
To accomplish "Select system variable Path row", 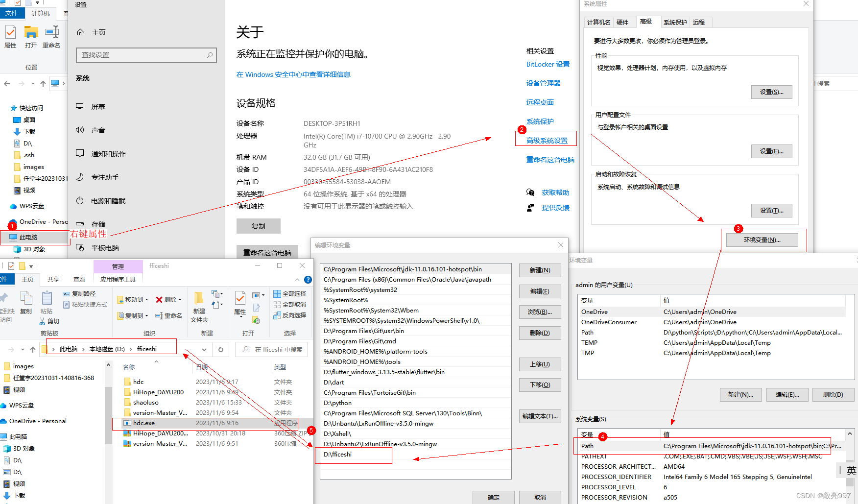I will click(x=711, y=446).
